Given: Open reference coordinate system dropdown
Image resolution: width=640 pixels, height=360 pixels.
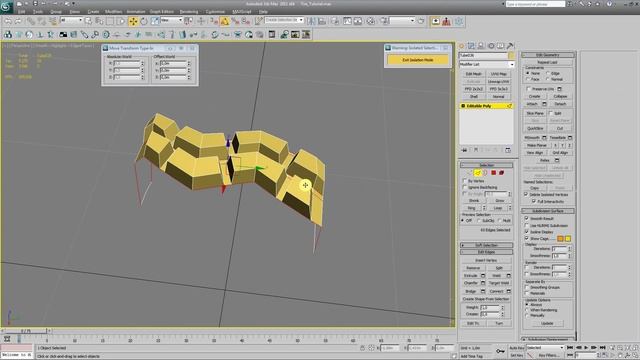Looking at the screenshot, I should coord(171,20).
